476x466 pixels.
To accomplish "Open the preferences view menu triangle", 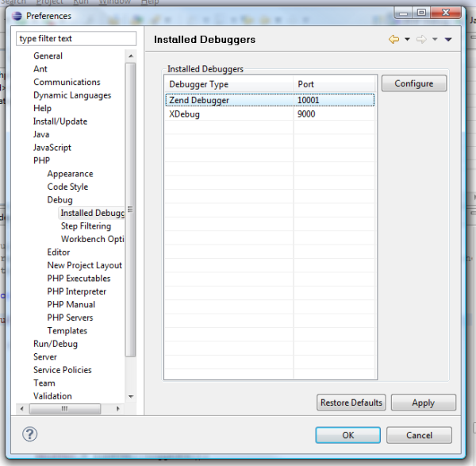I will 448,39.
